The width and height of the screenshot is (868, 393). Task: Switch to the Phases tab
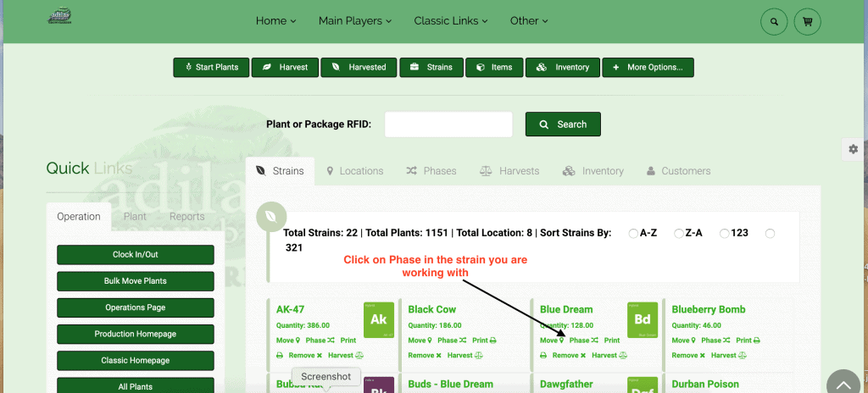click(431, 171)
